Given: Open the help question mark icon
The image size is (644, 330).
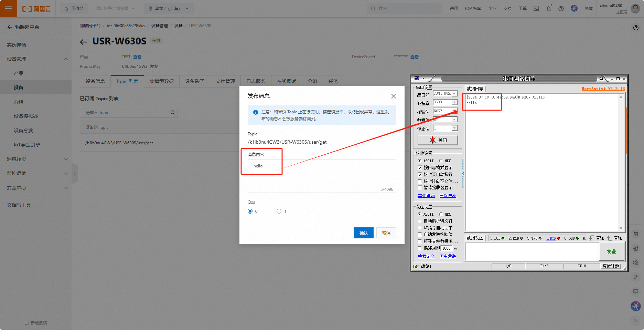Looking at the screenshot, I should click(x=561, y=9).
